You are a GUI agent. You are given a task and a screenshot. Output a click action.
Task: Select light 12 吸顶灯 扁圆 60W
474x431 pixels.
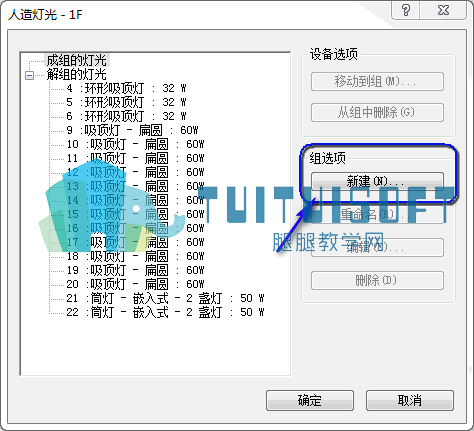pyautogui.click(x=135, y=172)
